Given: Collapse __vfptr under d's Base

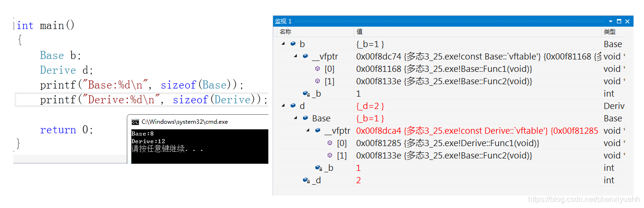Looking at the screenshot, I should (308, 130).
